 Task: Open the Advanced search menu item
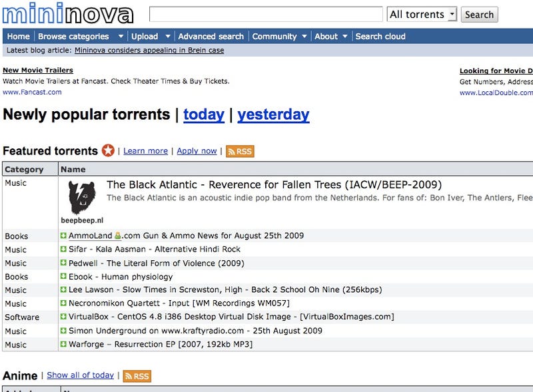tap(211, 37)
